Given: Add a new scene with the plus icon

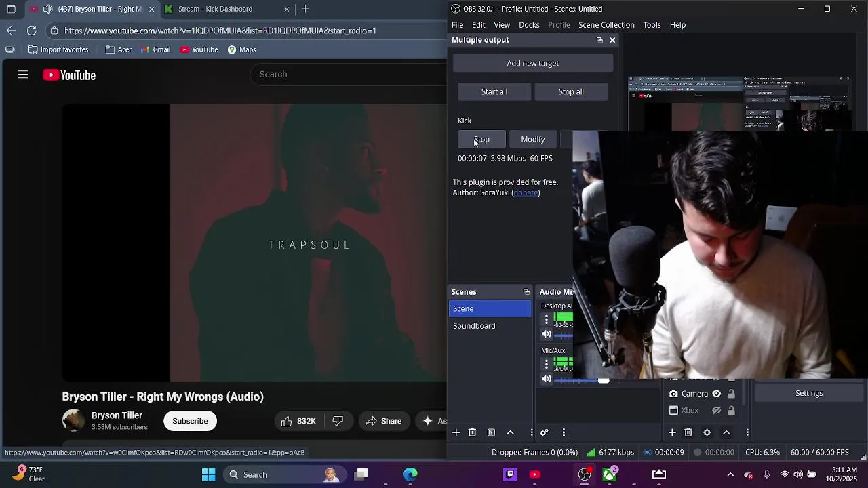Looking at the screenshot, I should point(456,432).
